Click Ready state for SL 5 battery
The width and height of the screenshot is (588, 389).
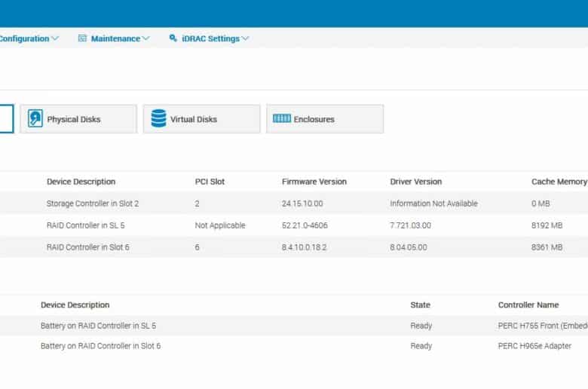pyautogui.click(x=421, y=326)
